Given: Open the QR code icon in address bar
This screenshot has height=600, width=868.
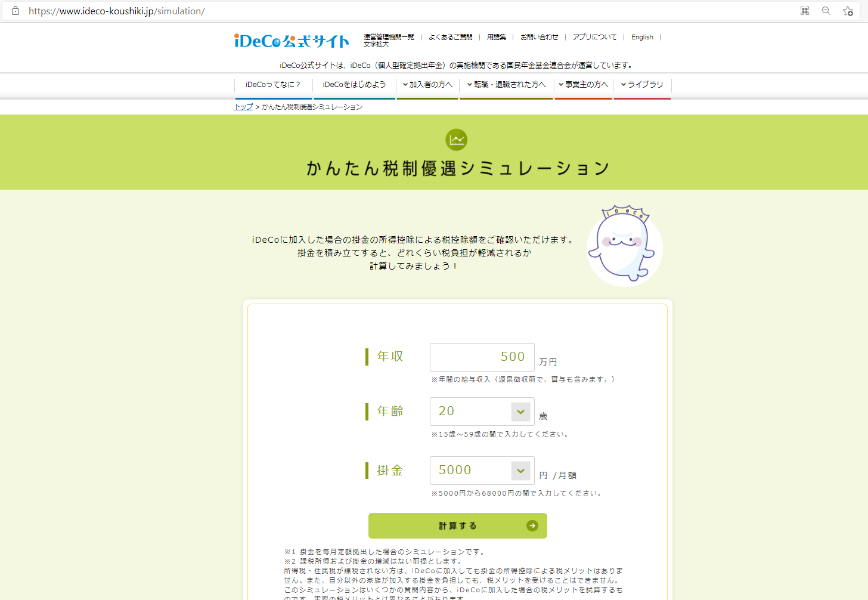Looking at the screenshot, I should pyautogui.click(x=805, y=11).
